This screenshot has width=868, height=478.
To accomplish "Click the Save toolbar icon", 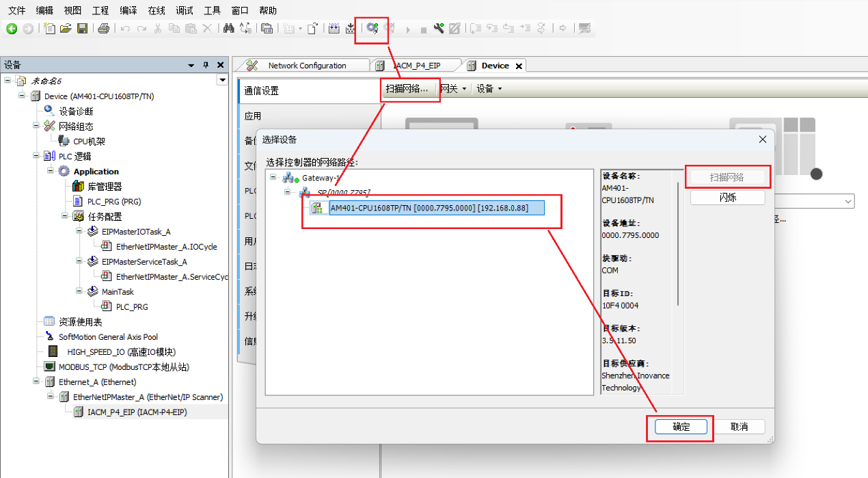I will click(x=83, y=29).
